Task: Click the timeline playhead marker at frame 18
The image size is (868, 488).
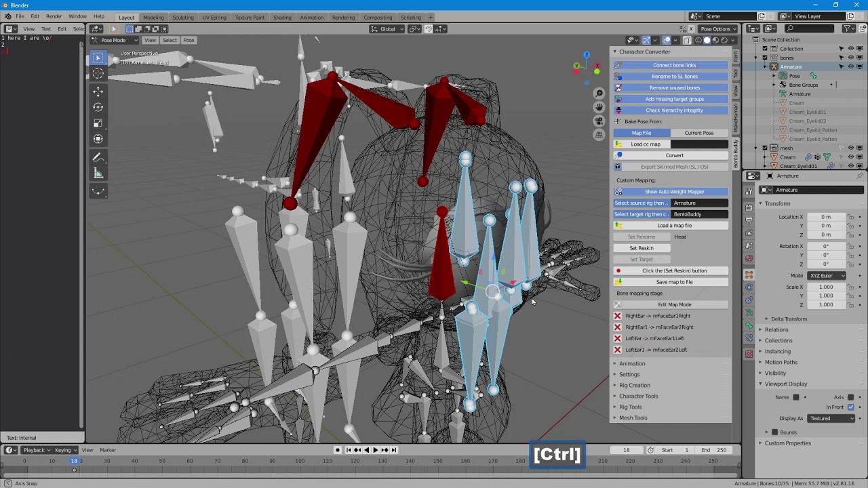Action: point(74,461)
